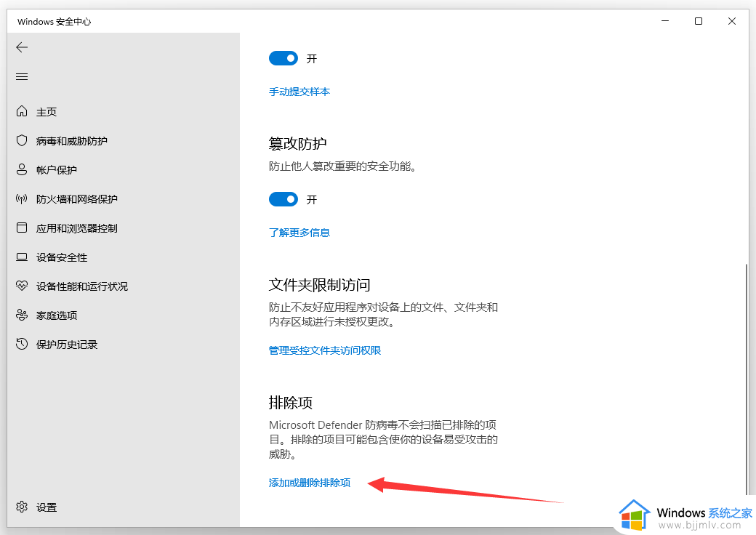Select 病毒和威胁防护 in the sidebar
This screenshot has height=535, width=756.
72,141
